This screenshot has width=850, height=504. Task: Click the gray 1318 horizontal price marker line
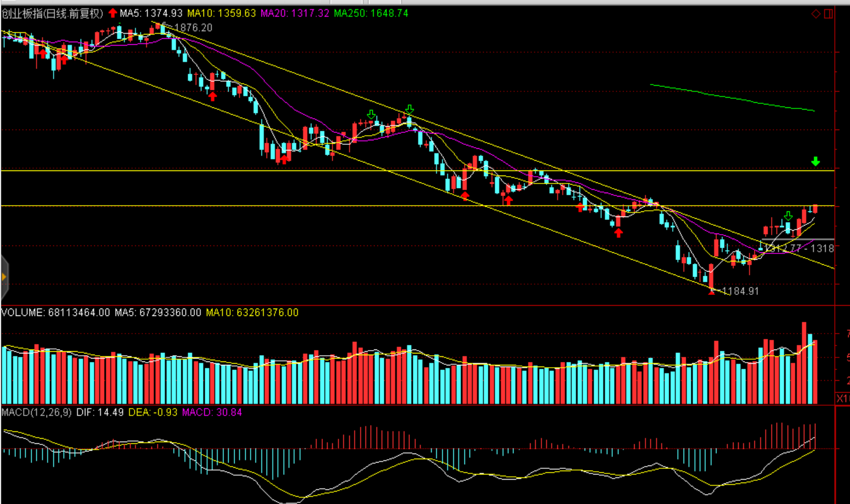click(x=796, y=240)
